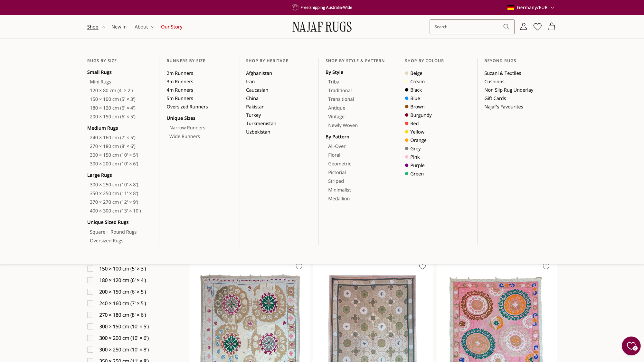Browse Medallion pattern rugs

click(x=339, y=199)
